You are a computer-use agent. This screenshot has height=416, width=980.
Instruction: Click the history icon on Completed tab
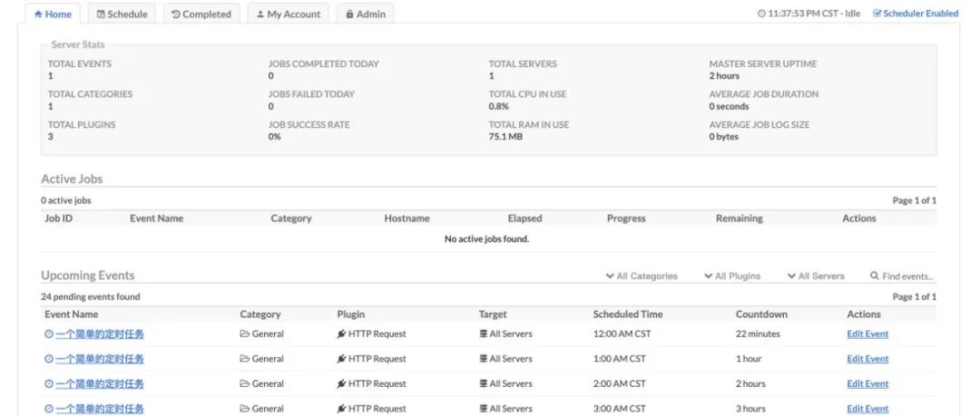[176, 14]
